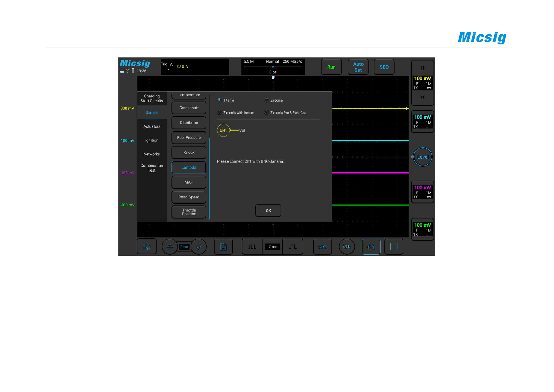Open green channel 4 100 mV settings
The image size is (554, 392).
[423, 229]
